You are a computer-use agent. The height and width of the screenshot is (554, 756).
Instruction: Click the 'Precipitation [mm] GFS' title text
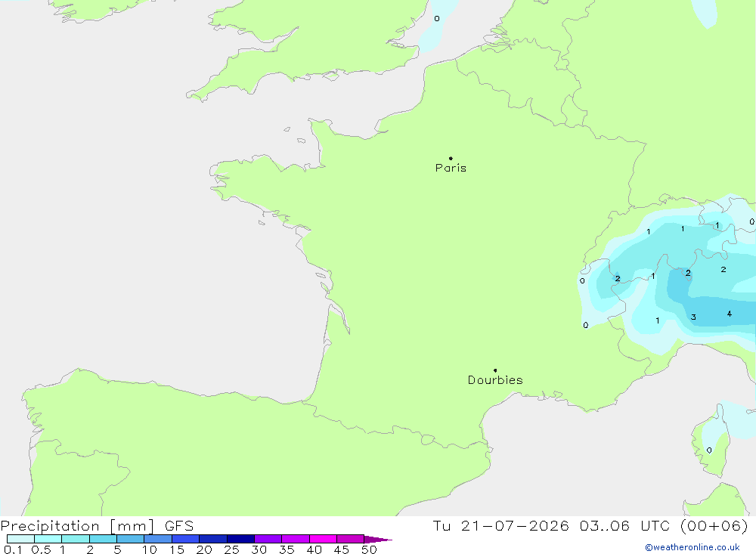97,526
